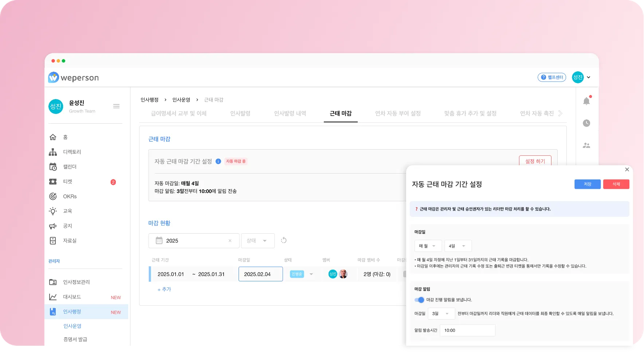Open the 공지 megaphone icon
This screenshot has height=353, width=644.
tap(53, 226)
